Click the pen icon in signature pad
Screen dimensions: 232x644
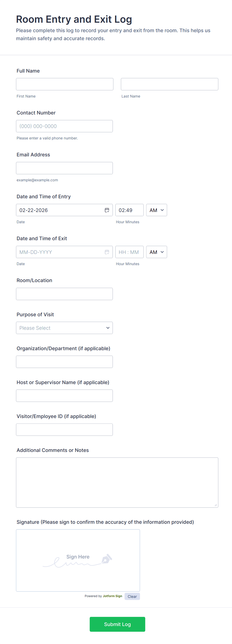pyautogui.click(x=107, y=559)
